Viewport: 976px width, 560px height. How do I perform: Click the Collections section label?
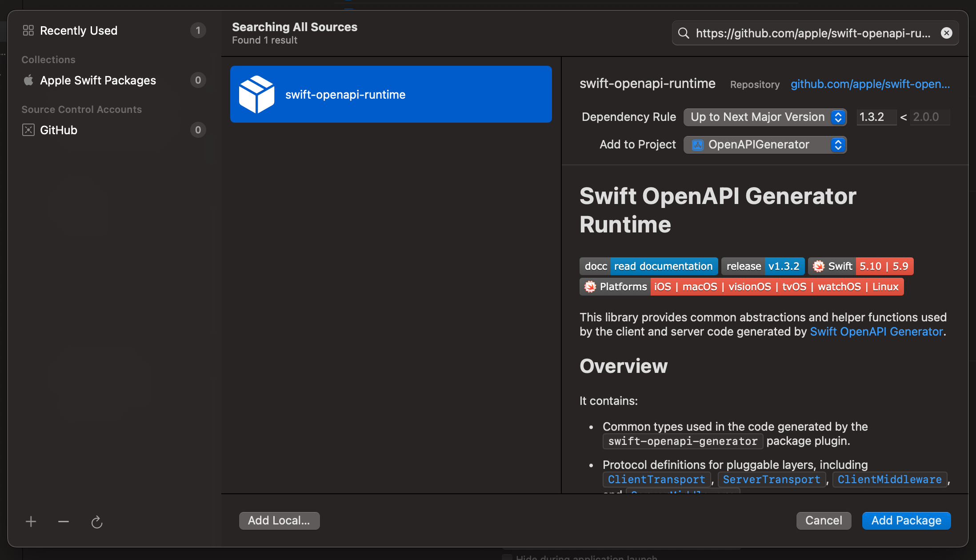coord(48,60)
